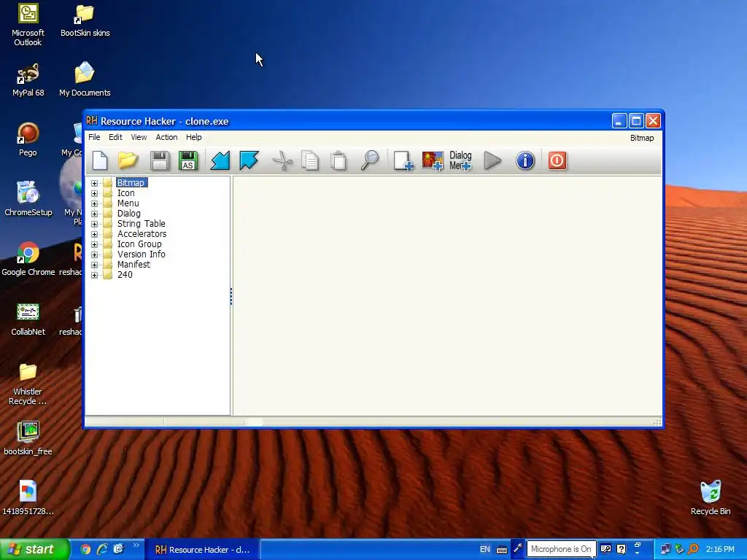Create a new blank file in Resource Hacker
747x560 pixels.
[100, 160]
